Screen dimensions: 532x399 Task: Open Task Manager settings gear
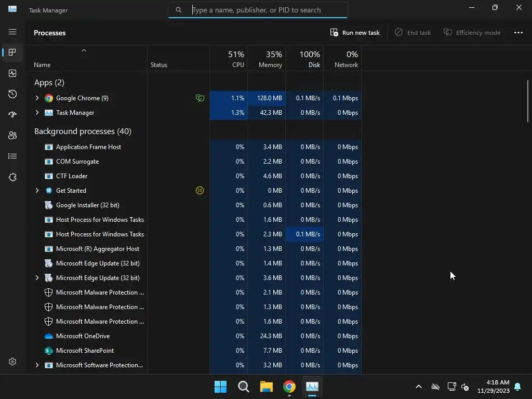click(x=12, y=362)
